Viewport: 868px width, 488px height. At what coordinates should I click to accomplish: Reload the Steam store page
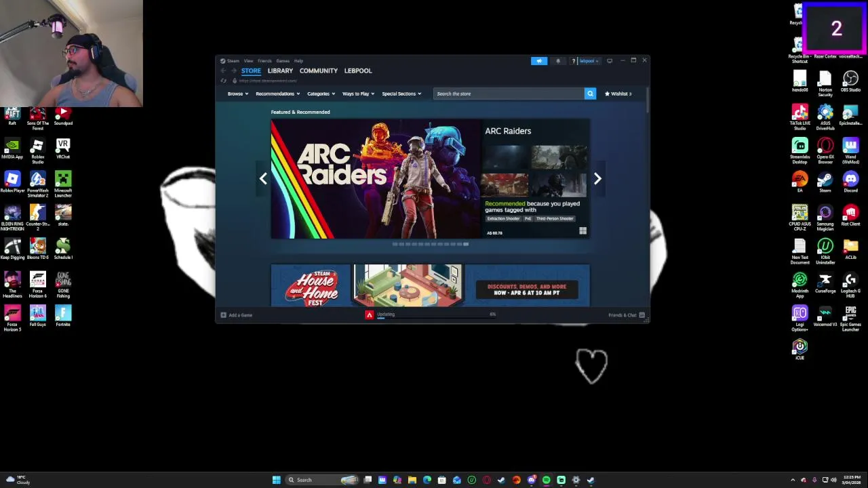(223, 81)
